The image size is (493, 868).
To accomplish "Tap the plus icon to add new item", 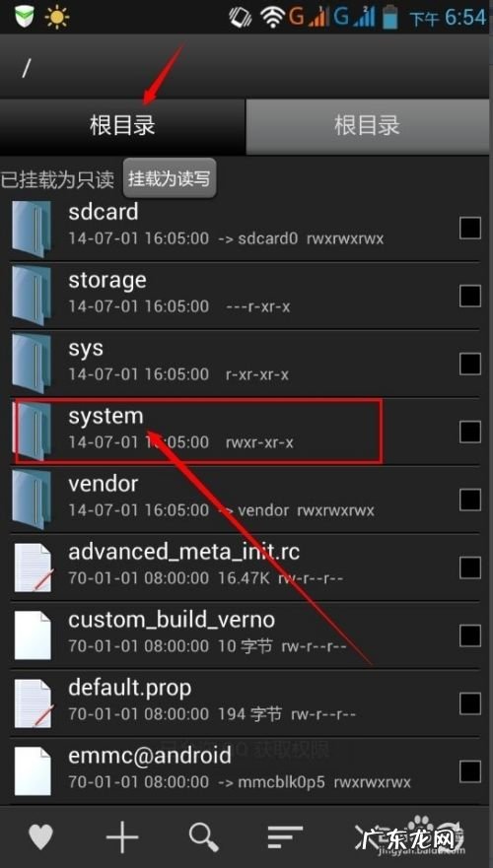I will click(122, 837).
